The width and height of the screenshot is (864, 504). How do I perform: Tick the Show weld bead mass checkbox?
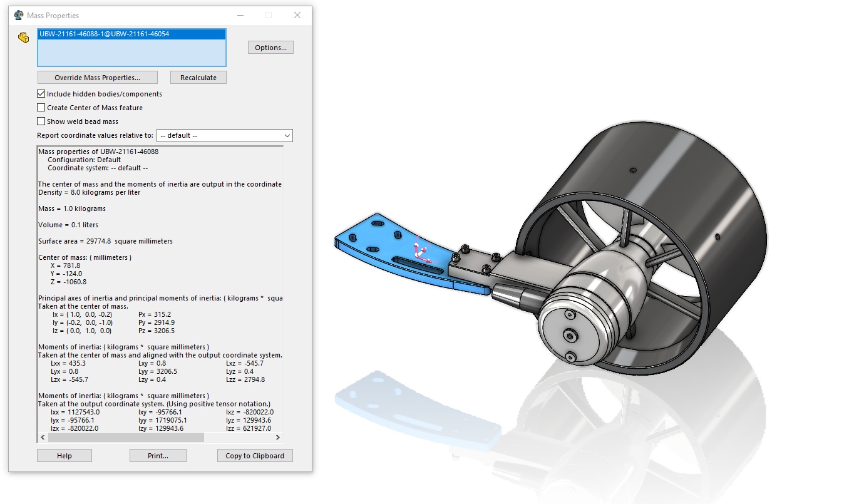click(41, 121)
